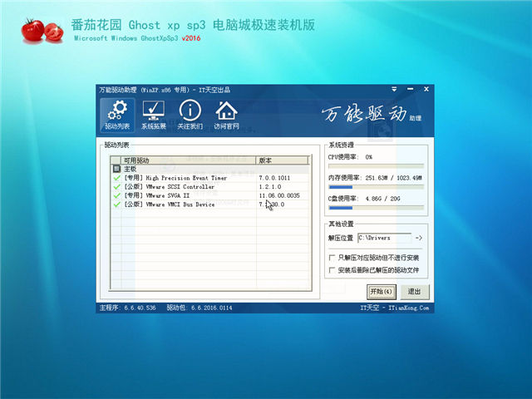Click the C drive usage value 4.86G / 20G
Viewport: 532px width, 399px height.
(x=382, y=199)
